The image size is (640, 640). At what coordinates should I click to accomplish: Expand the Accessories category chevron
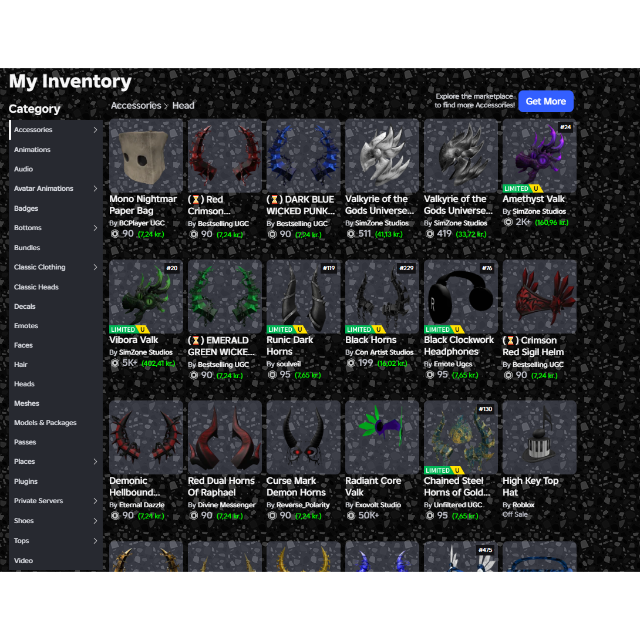(96, 130)
